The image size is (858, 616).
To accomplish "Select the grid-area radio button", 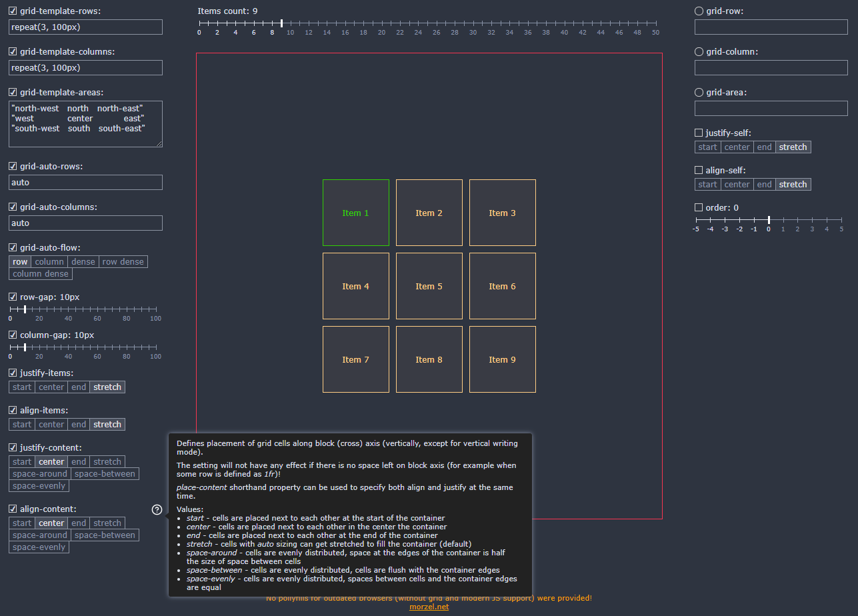I will click(x=699, y=93).
